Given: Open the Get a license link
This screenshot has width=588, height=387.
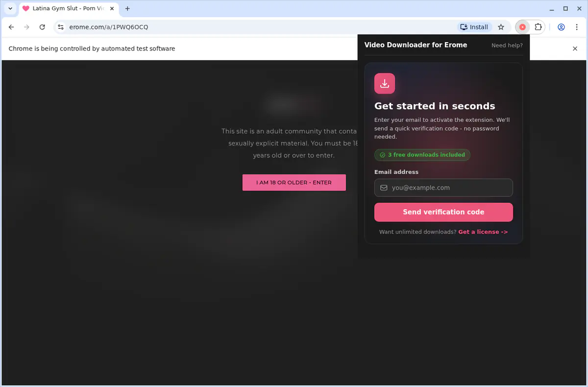Looking at the screenshot, I should (483, 232).
